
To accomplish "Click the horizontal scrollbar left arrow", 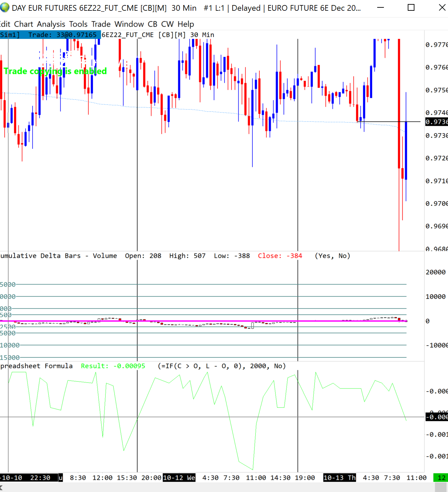I will pos(2,487).
